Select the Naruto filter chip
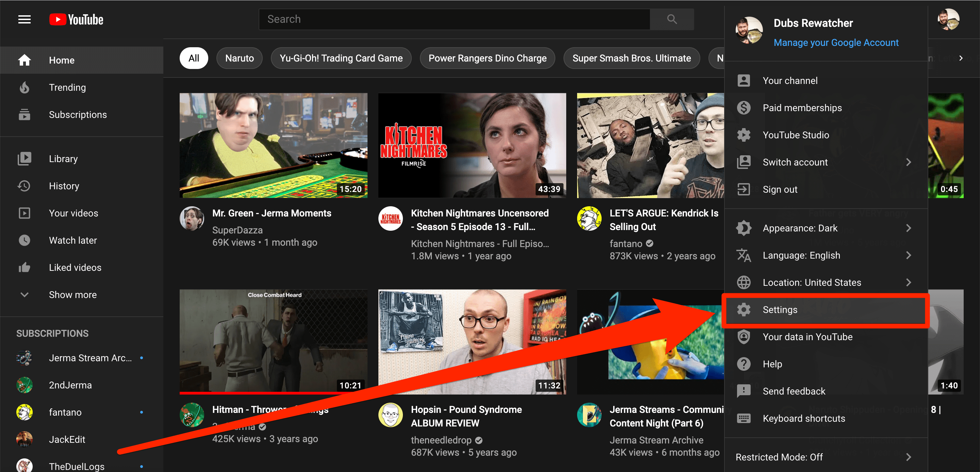The height and width of the screenshot is (472, 980). tap(239, 58)
